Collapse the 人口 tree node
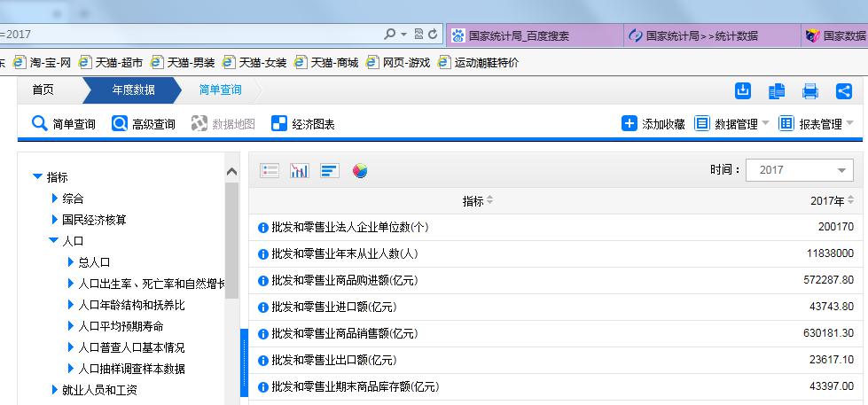The height and width of the screenshot is (405, 868). [54, 241]
